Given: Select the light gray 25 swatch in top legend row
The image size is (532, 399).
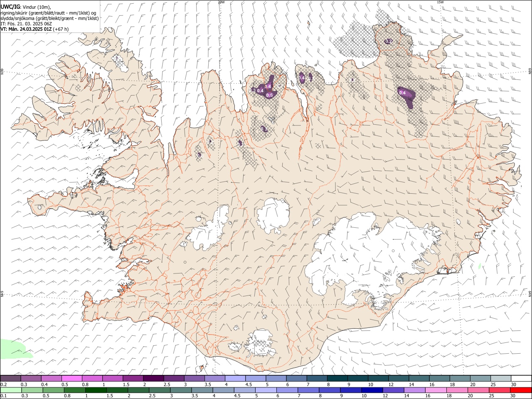Looking at the screenshot, I should coord(501,379).
